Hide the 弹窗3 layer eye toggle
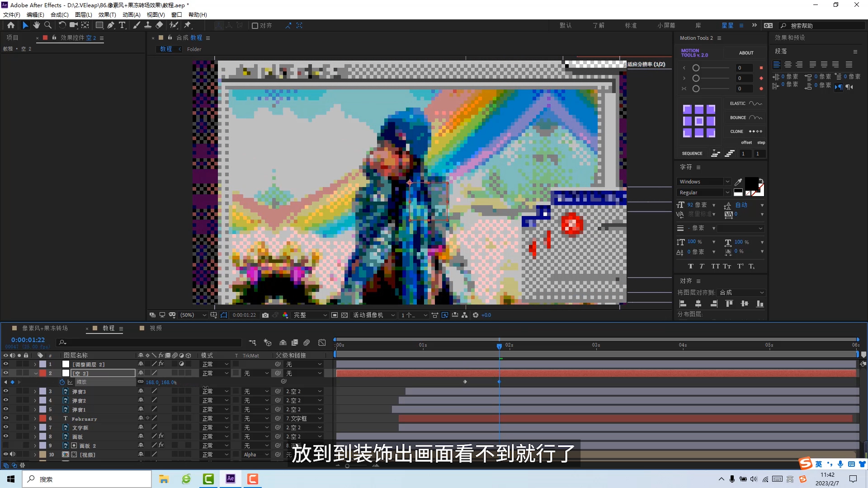 click(x=5, y=391)
